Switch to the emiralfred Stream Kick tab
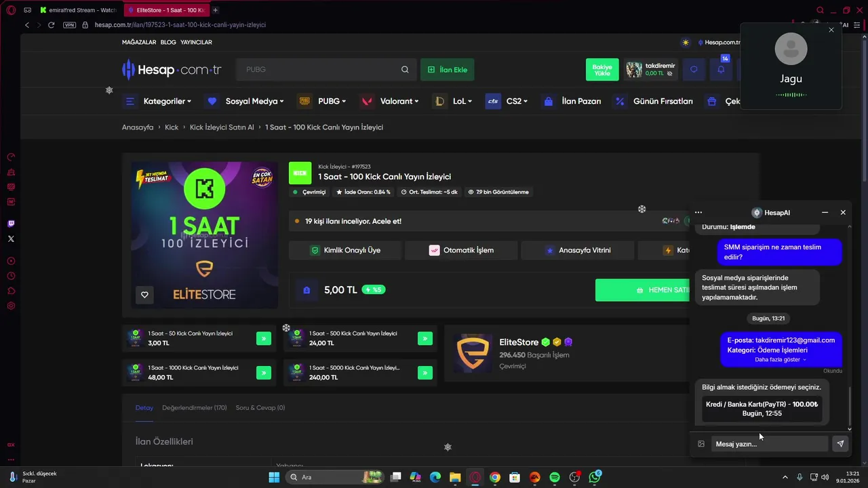This screenshot has width=868, height=488. [78, 10]
